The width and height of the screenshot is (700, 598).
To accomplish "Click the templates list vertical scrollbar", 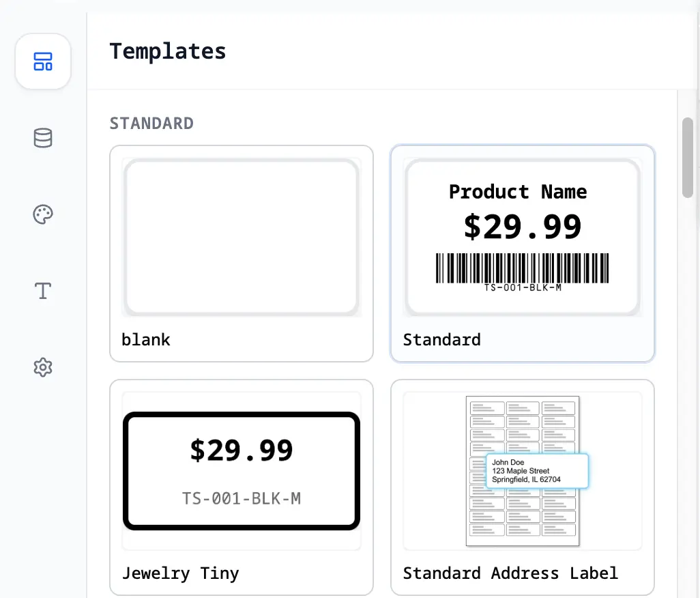I will 688,158.
